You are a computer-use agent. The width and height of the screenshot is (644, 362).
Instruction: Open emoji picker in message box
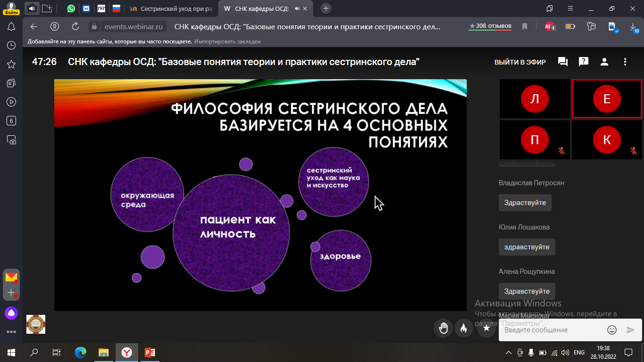click(x=612, y=330)
